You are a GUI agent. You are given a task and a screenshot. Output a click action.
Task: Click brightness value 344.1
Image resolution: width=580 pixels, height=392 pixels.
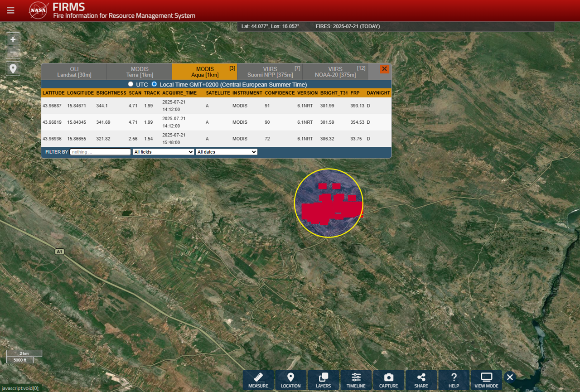pyautogui.click(x=102, y=106)
